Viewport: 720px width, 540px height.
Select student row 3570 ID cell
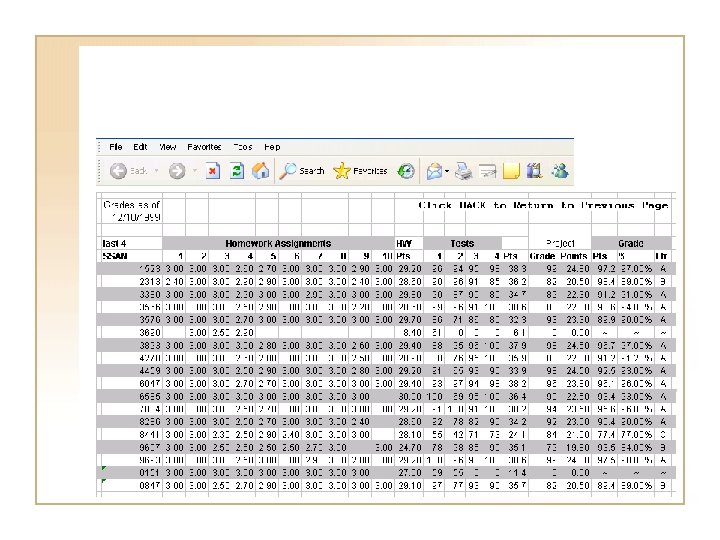point(131,320)
